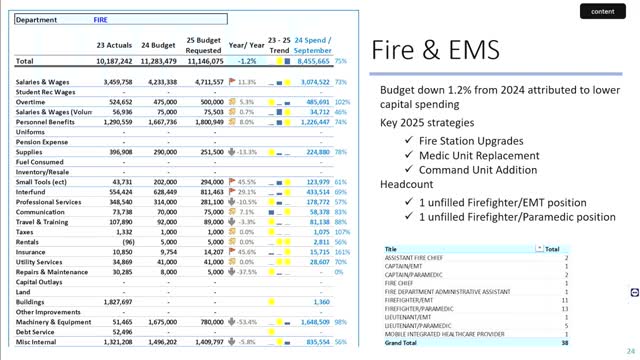Image resolution: width=640 pixels, height=360 pixels.
Task: Click the down arrow in Machinery & Equipment row
Action: click(x=232, y=322)
